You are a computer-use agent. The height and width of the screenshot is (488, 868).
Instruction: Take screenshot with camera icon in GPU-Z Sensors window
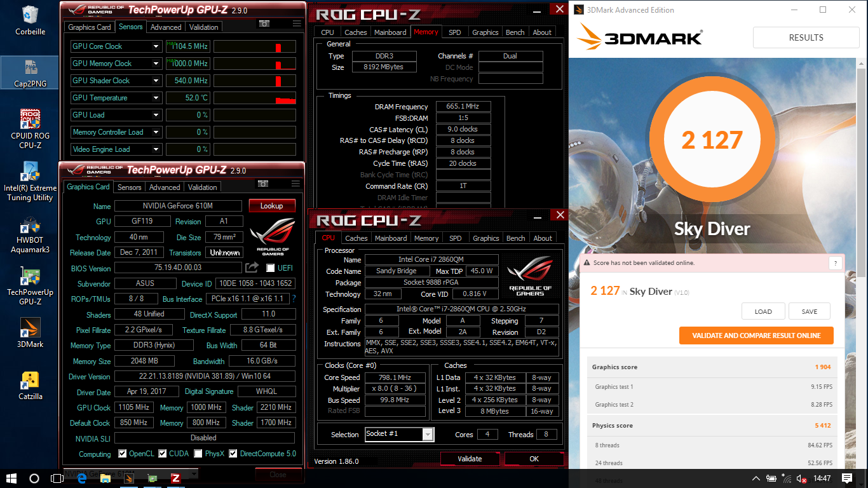pyautogui.click(x=264, y=24)
